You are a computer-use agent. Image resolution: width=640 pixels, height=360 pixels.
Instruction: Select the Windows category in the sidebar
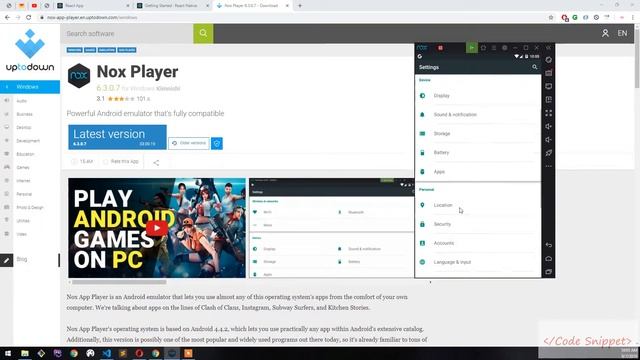(30, 87)
